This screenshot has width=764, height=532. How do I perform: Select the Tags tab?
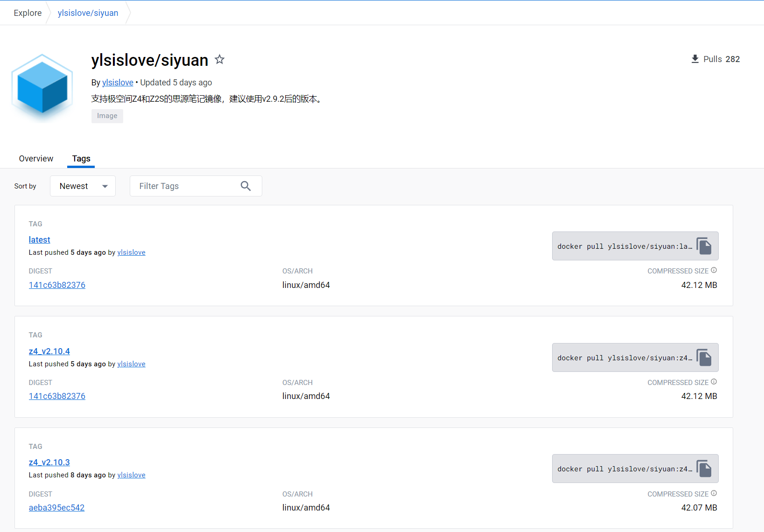pyautogui.click(x=81, y=159)
